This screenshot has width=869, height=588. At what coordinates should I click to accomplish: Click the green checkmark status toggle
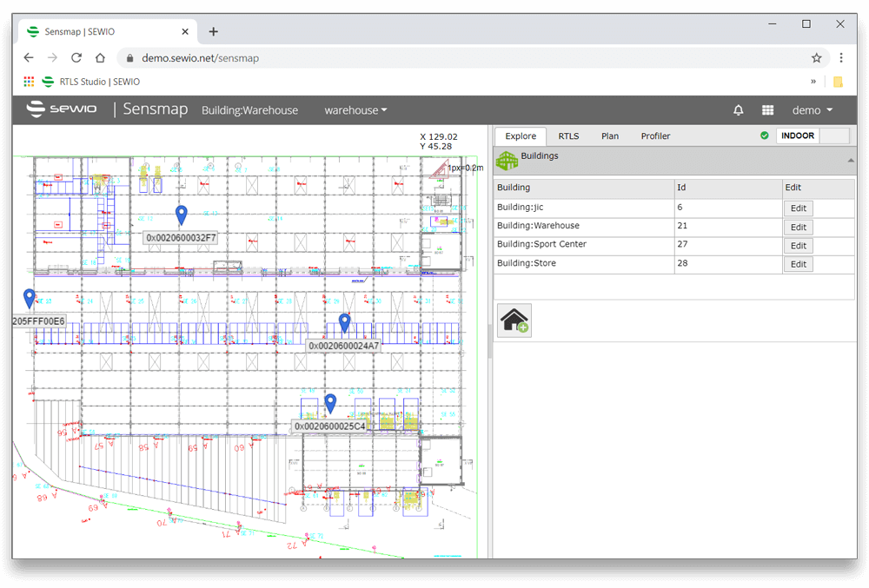point(764,135)
